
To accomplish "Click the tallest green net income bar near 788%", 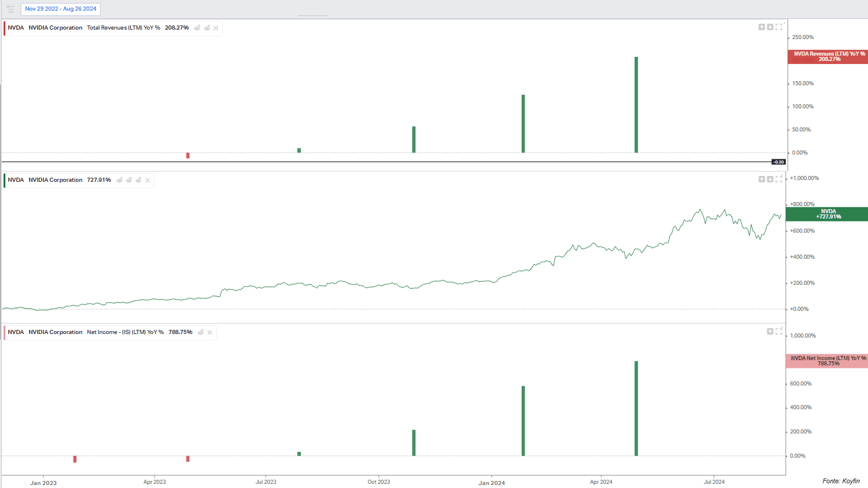I will 636,409.
